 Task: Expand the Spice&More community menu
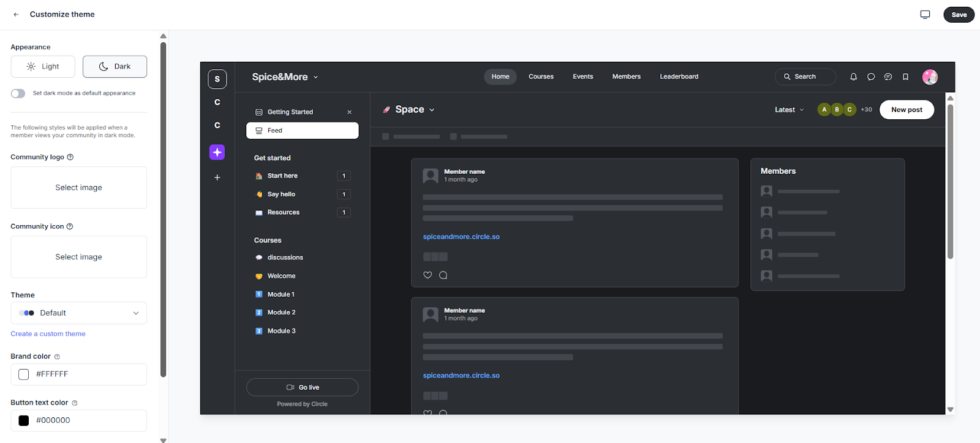point(285,77)
